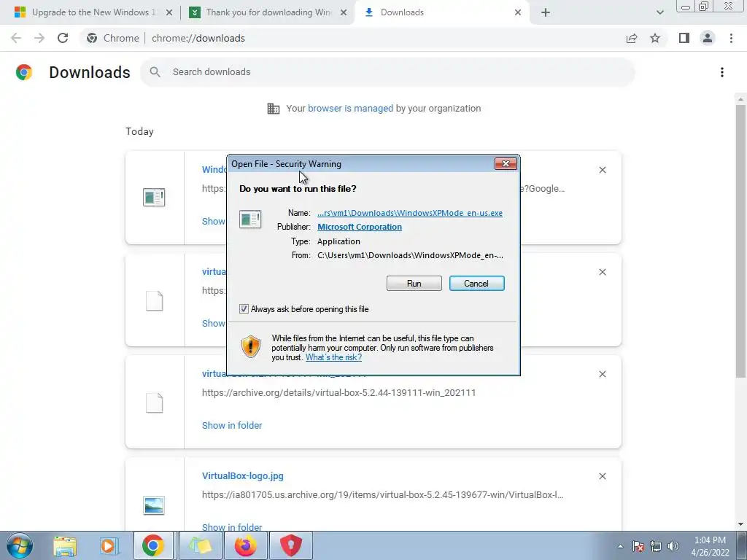The height and width of the screenshot is (560, 747).
Task: Launch Firefox from the taskbar
Action: point(246,545)
